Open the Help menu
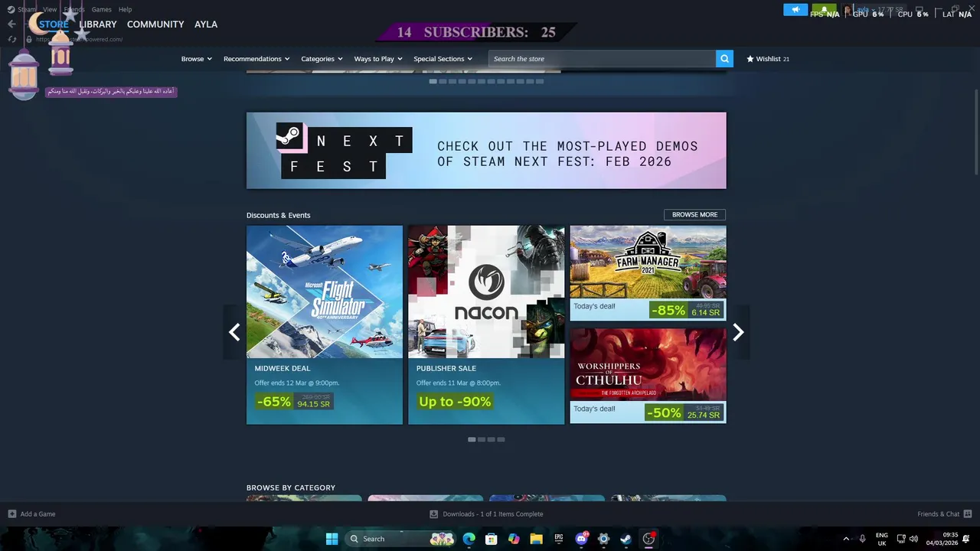The width and height of the screenshot is (980, 551). [x=125, y=9]
